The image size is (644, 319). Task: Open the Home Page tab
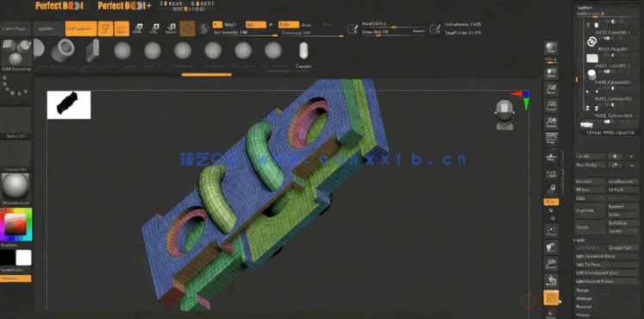pyautogui.click(x=16, y=28)
